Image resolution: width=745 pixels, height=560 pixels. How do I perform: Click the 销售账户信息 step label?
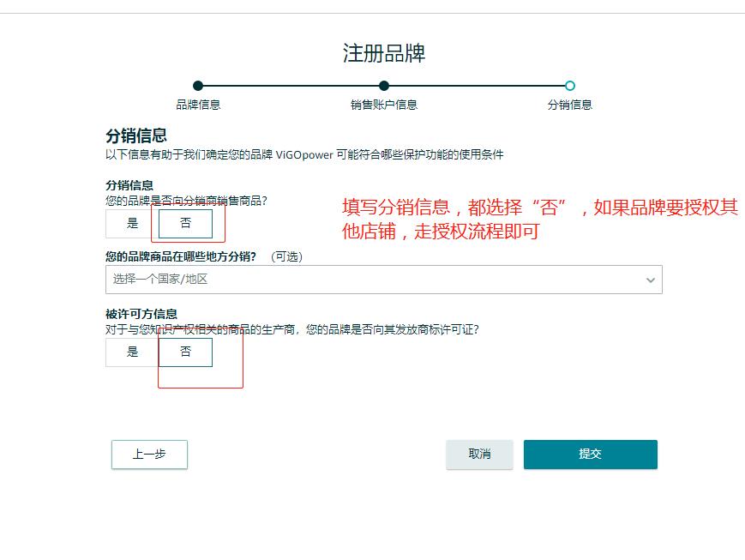pos(384,105)
